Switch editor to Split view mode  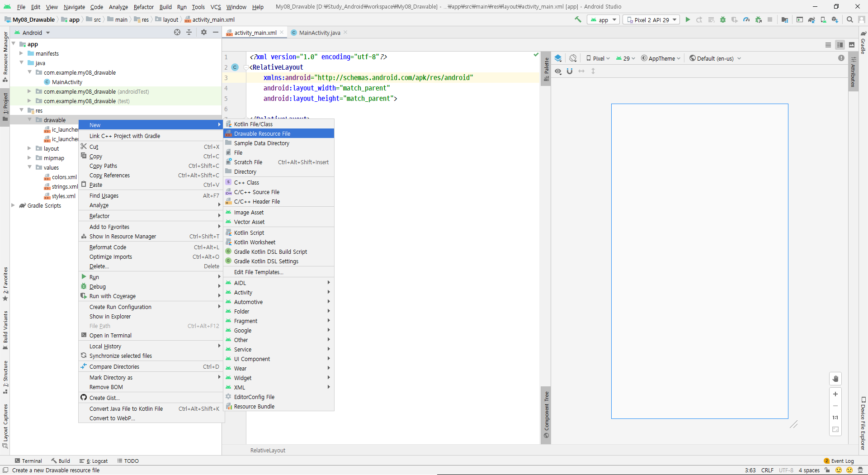click(x=840, y=45)
